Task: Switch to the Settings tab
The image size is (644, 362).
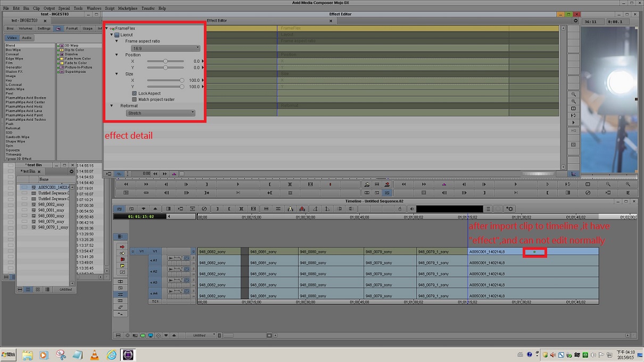Action: (x=44, y=29)
